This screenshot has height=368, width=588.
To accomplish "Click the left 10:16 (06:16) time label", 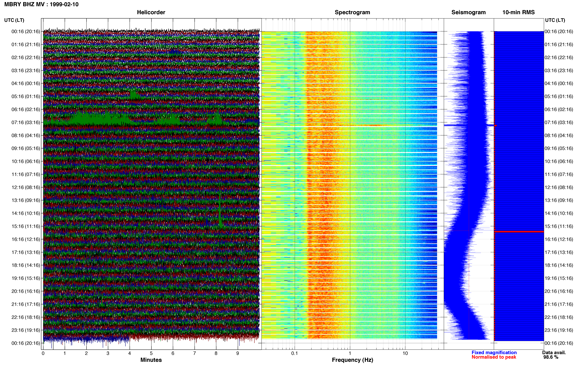I will pyautogui.click(x=26, y=161).
